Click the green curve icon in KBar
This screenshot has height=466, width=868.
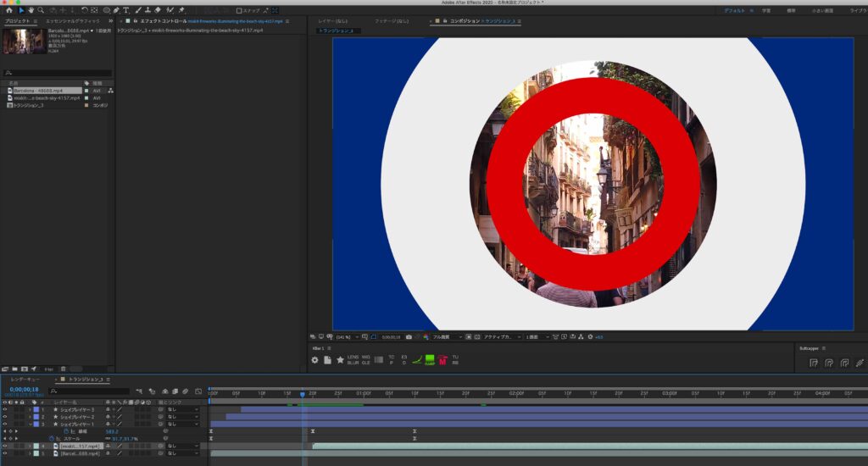[417, 360]
